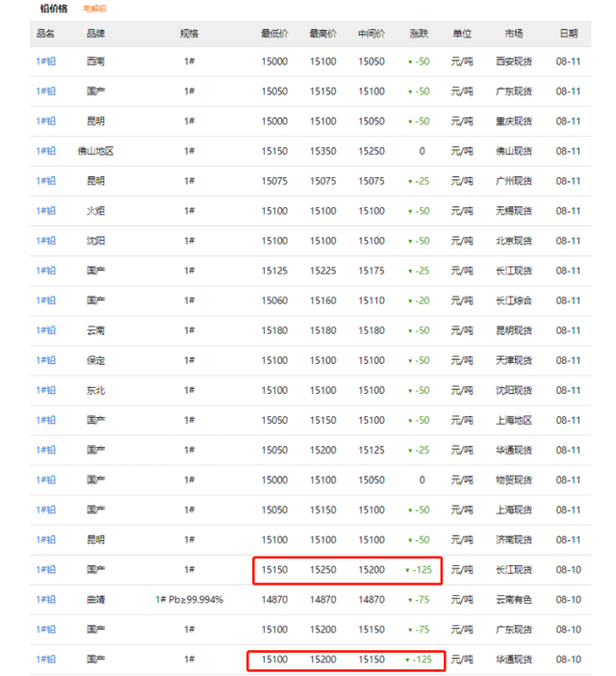Click highest price 15225

(322, 271)
